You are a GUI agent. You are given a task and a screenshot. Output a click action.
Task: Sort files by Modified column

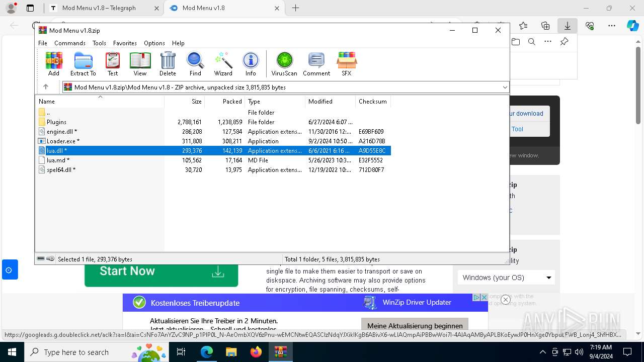point(330,102)
